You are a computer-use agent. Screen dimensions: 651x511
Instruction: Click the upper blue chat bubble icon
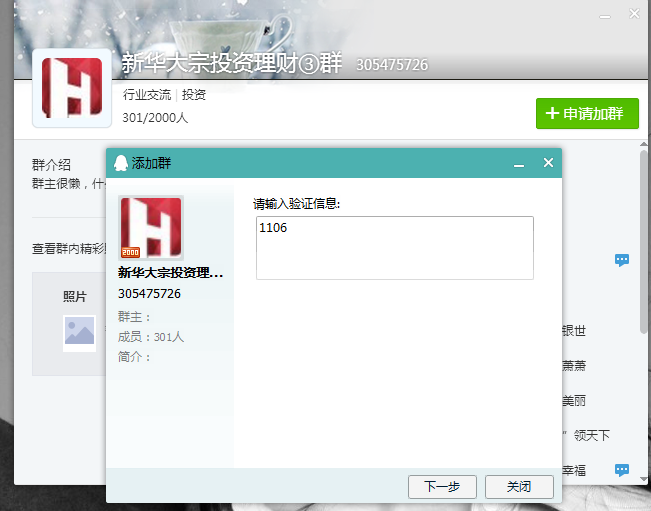tap(621, 260)
